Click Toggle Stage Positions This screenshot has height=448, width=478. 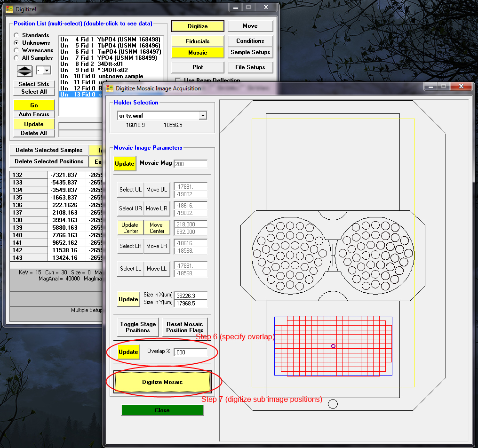[x=138, y=327]
